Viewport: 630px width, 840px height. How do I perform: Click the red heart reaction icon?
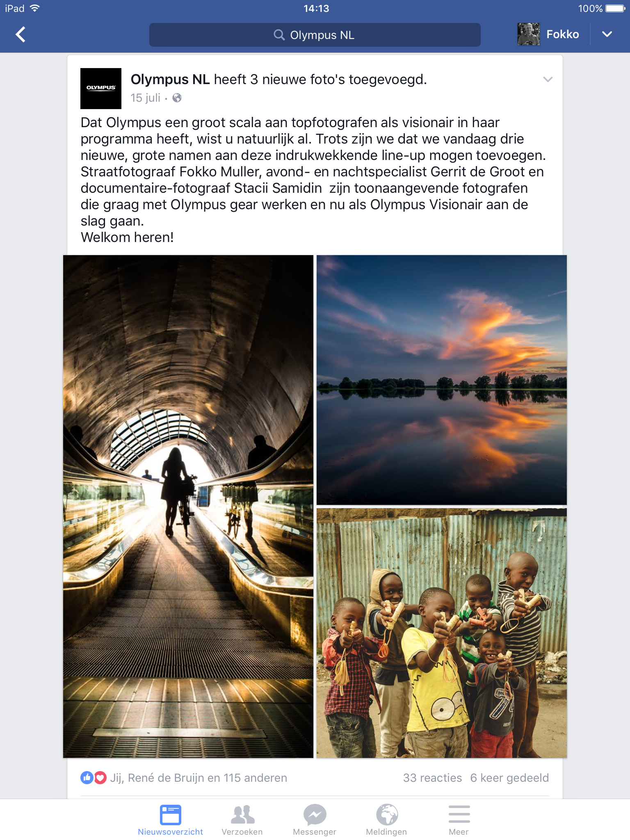(x=100, y=778)
